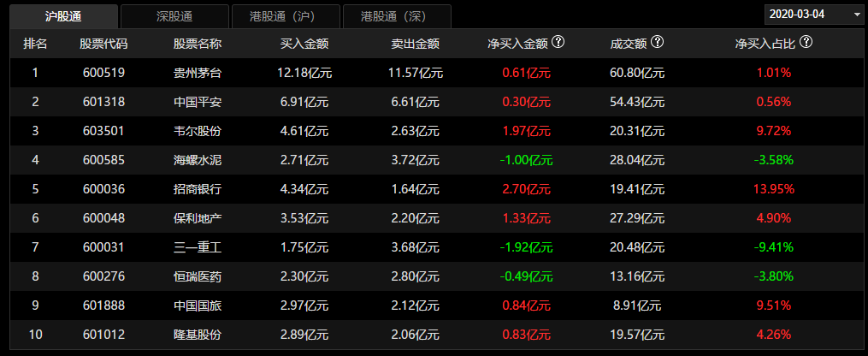Sort by the 股票名称 column header
868x356 pixels.
pyautogui.click(x=198, y=44)
